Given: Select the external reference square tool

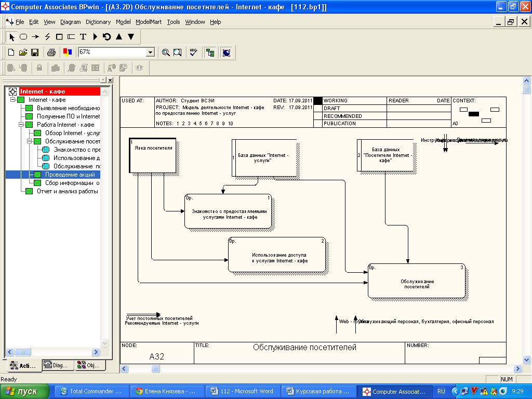Looking at the screenshot, I should pos(59,37).
